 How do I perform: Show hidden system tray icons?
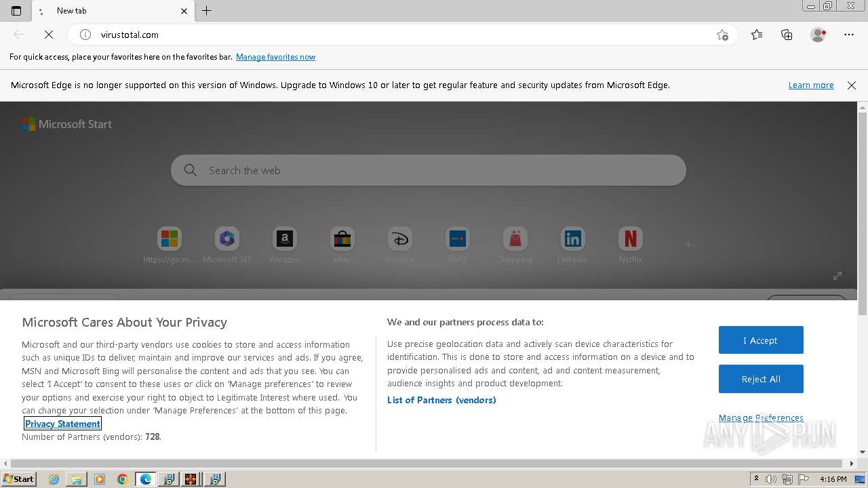pos(757,479)
